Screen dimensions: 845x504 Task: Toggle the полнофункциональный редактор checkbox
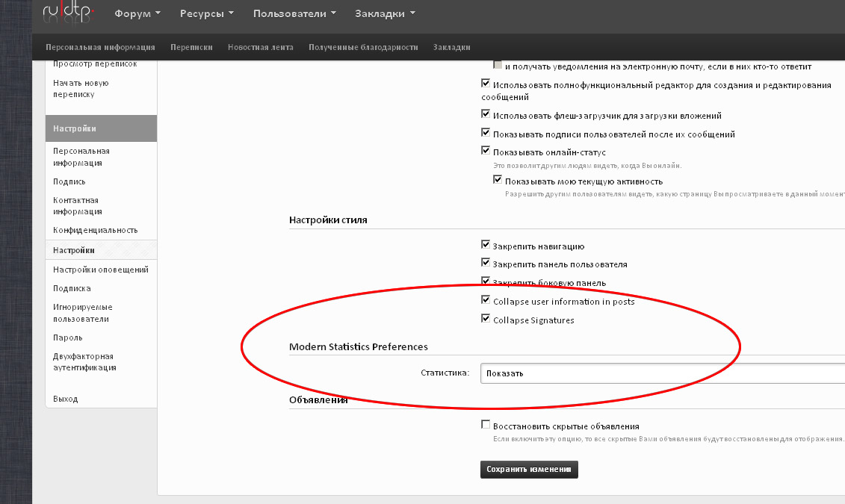(486, 84)
